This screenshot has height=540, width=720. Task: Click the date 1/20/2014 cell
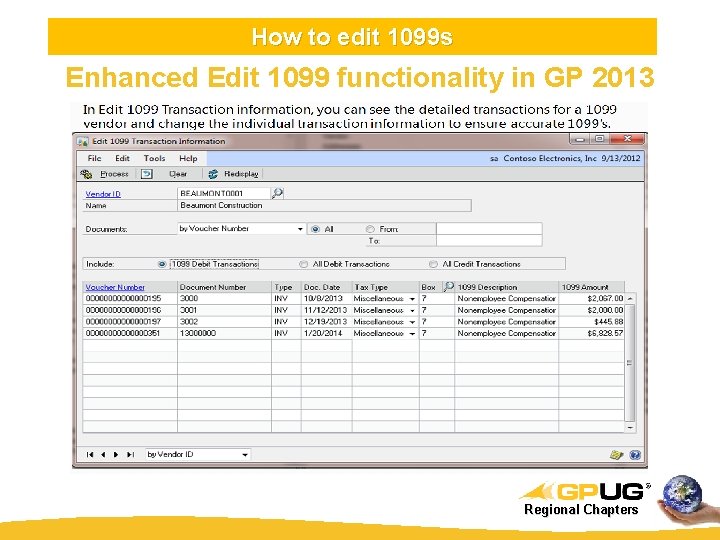click(x=326, y=333)
